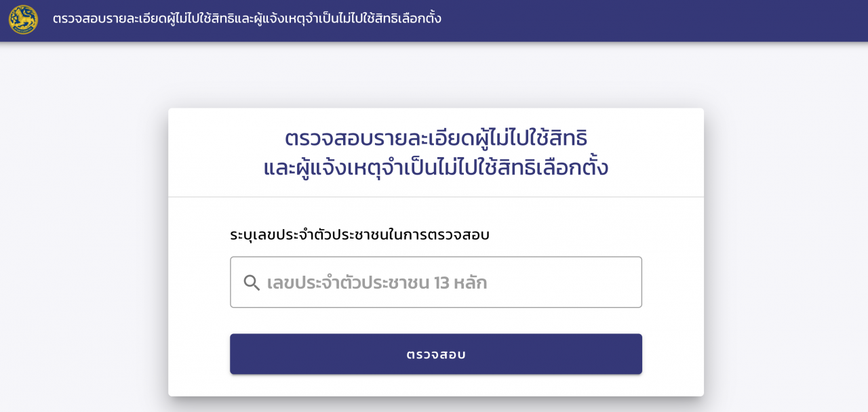Focus the 13-digit citizen ID input field
This screenshot has height=412, width=868.
[x=435, y=282]
